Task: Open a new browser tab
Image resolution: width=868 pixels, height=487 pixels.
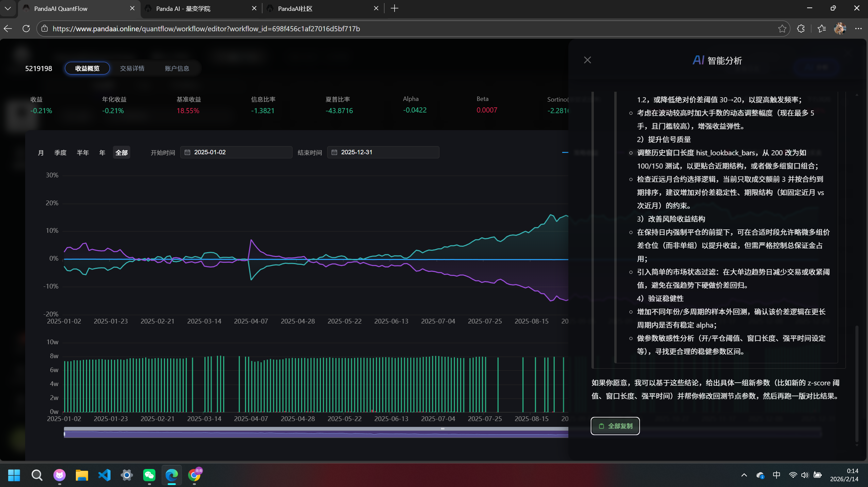Action: (x=395, y=8)
